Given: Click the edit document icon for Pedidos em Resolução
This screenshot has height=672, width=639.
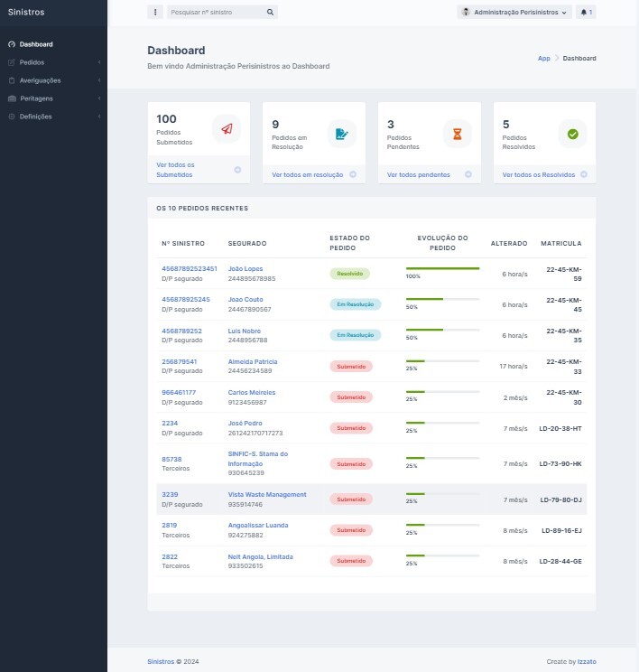Looking at the screenshot, I should click(x=341, y=134).
